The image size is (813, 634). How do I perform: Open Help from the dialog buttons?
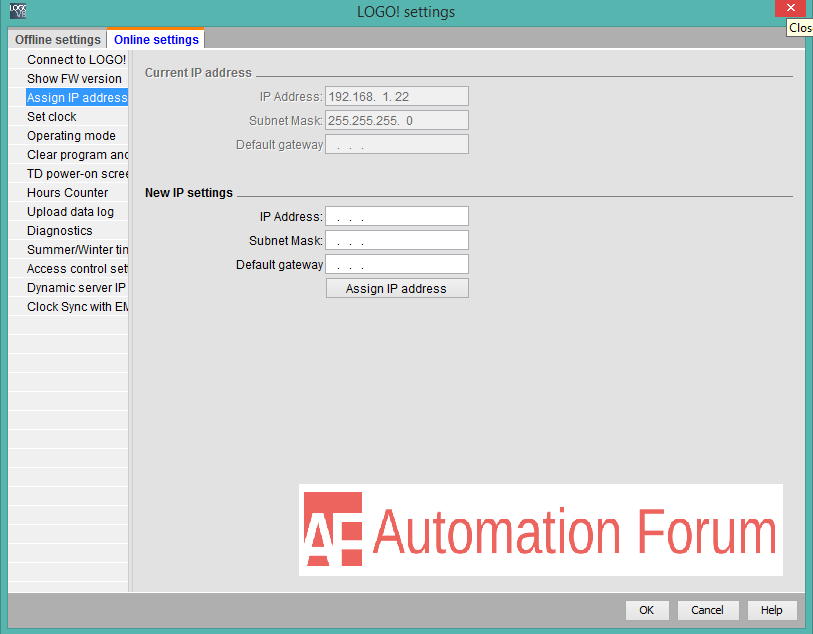(x=771, y=610)
